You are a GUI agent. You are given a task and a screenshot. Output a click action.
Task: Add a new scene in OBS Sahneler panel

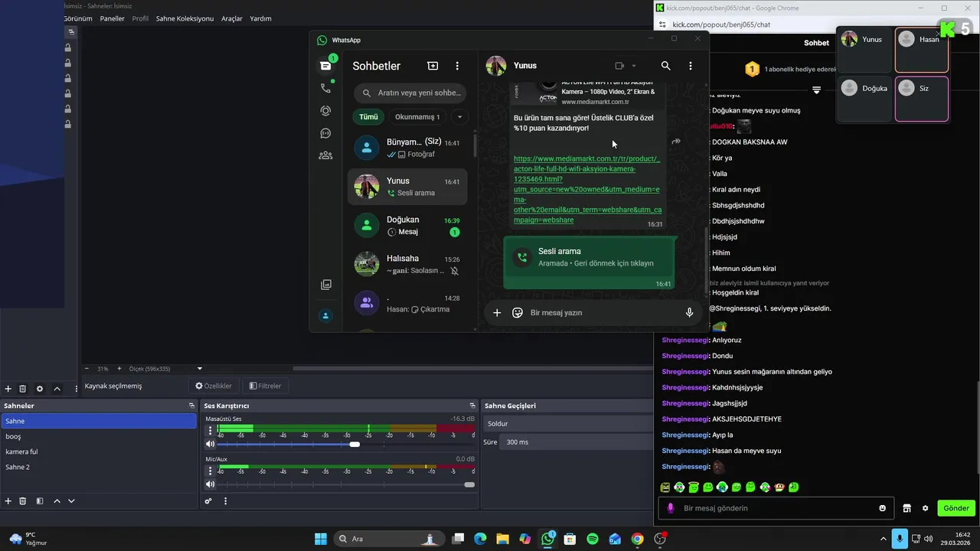[8, 500]
